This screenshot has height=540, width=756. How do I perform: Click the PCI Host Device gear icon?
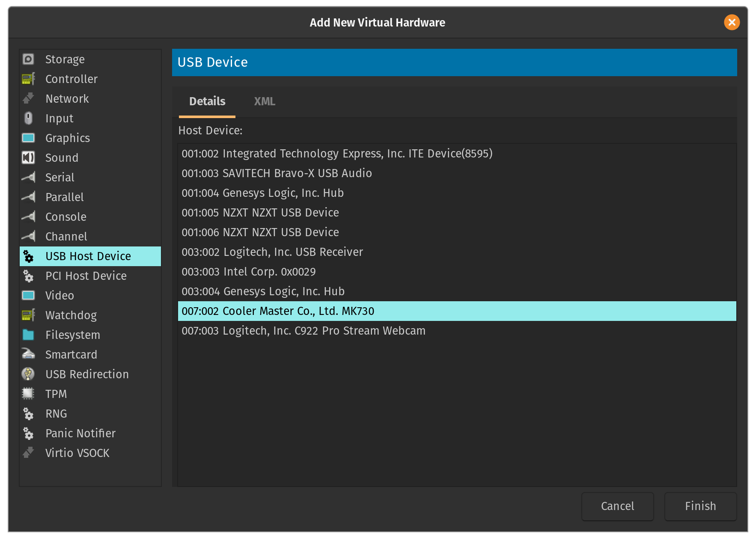[28, 276]
